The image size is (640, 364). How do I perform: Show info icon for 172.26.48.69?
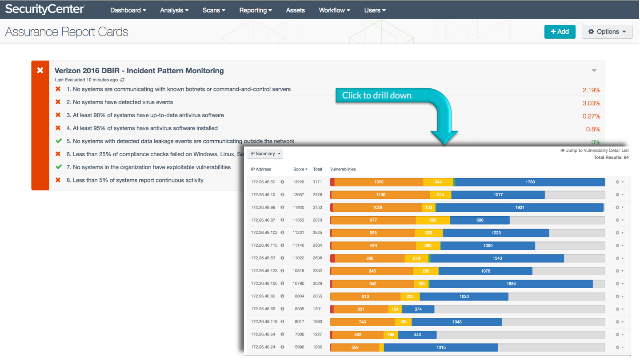click(x=282, y=309)
